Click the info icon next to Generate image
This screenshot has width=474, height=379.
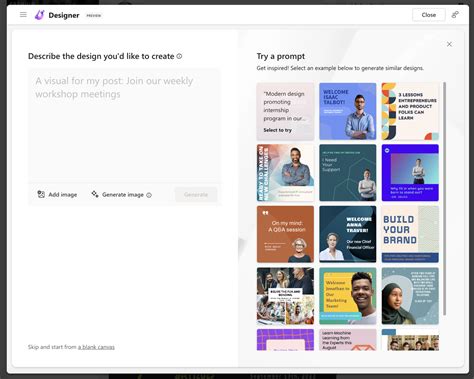tap(149, 195)
